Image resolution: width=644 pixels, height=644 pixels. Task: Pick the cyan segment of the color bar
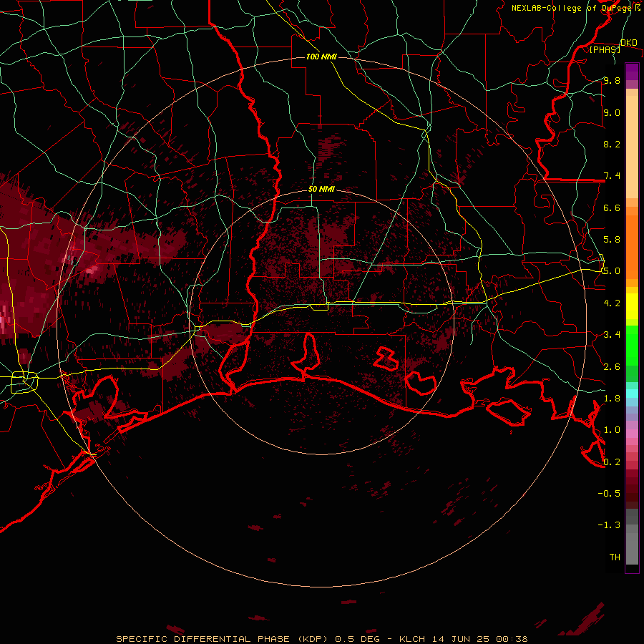(x=632, y=394)
